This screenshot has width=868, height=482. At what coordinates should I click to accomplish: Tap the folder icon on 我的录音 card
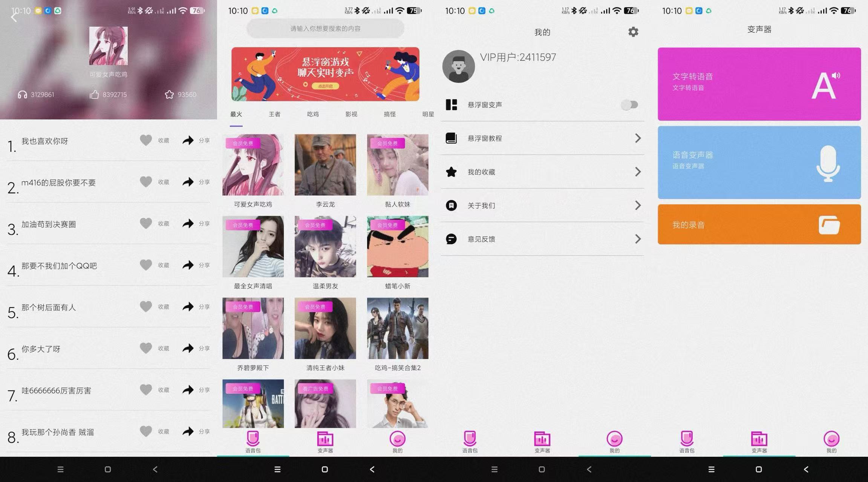click(829, 225)
